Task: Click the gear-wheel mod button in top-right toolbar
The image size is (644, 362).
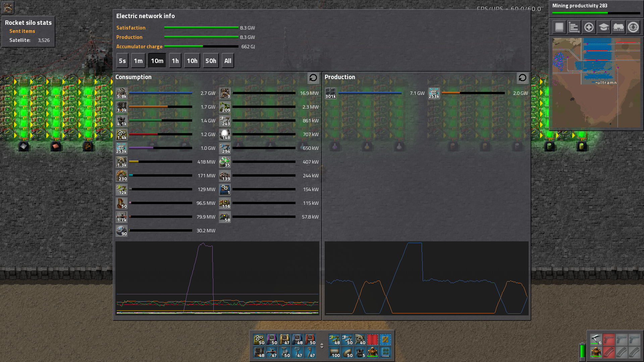Action: [x=633, y=27]
